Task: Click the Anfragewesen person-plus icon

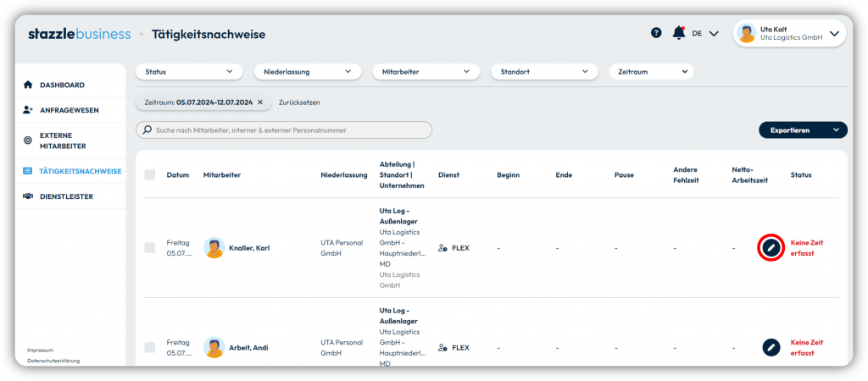Action: coord(28,110)
